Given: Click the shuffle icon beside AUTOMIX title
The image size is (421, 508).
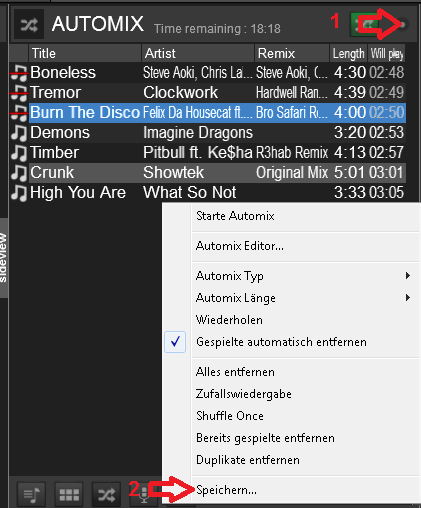Looking at the screenshot, I should (29, 24).
